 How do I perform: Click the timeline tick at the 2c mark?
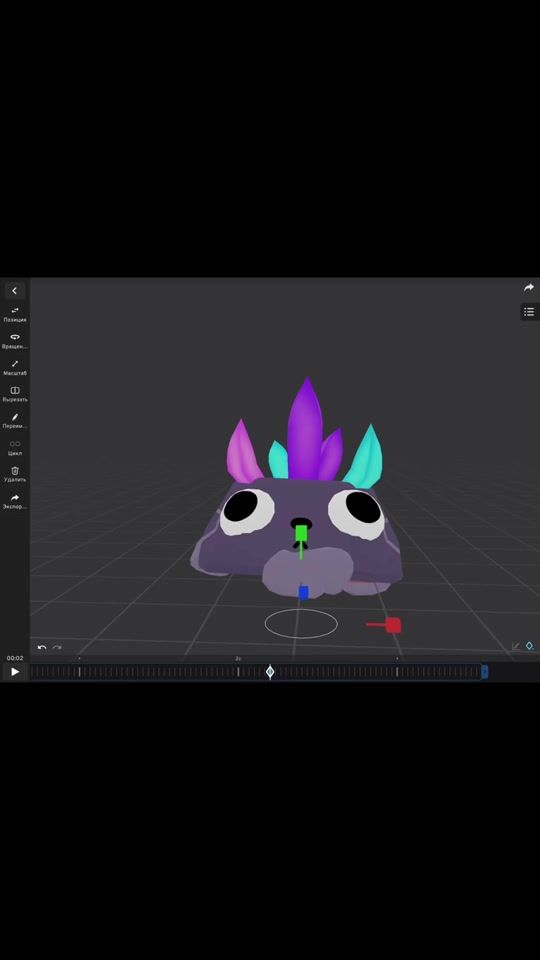tap(238, 672)
